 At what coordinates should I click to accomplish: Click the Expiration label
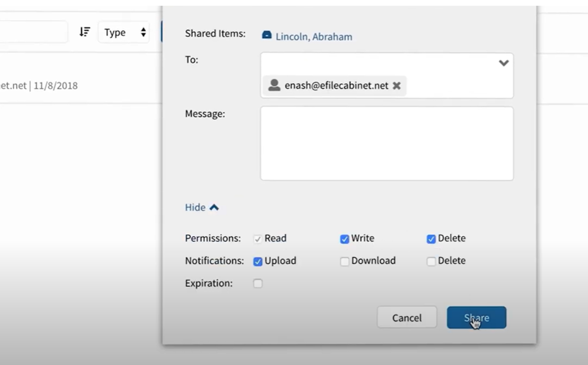click(x=209, y=283)
